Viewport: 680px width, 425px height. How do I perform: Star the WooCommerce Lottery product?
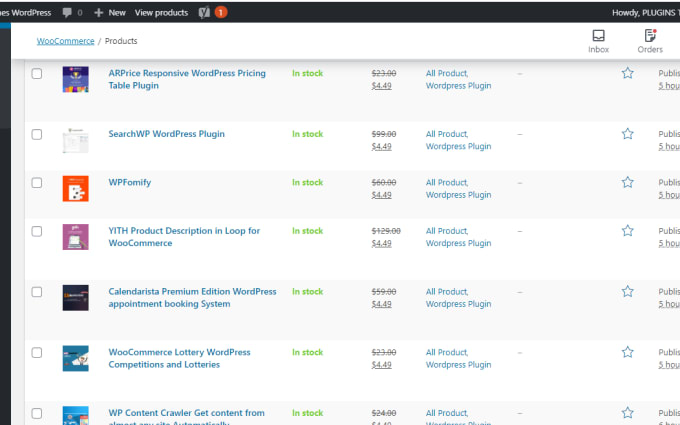(628, 352)
